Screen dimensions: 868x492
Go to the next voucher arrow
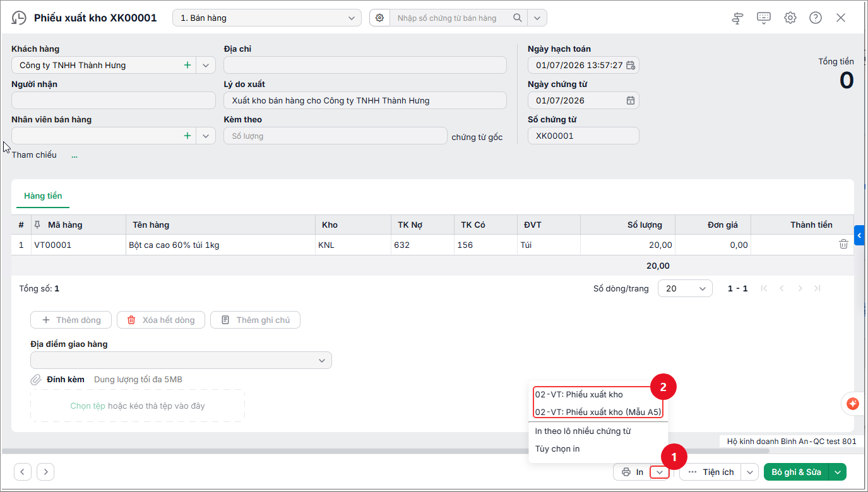pos(45,471)
